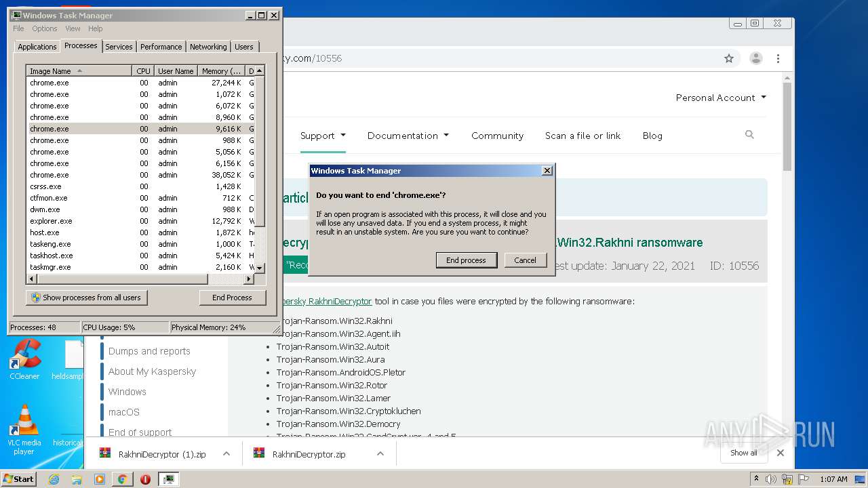Select the explorer.exe process row

pos(140,221)
